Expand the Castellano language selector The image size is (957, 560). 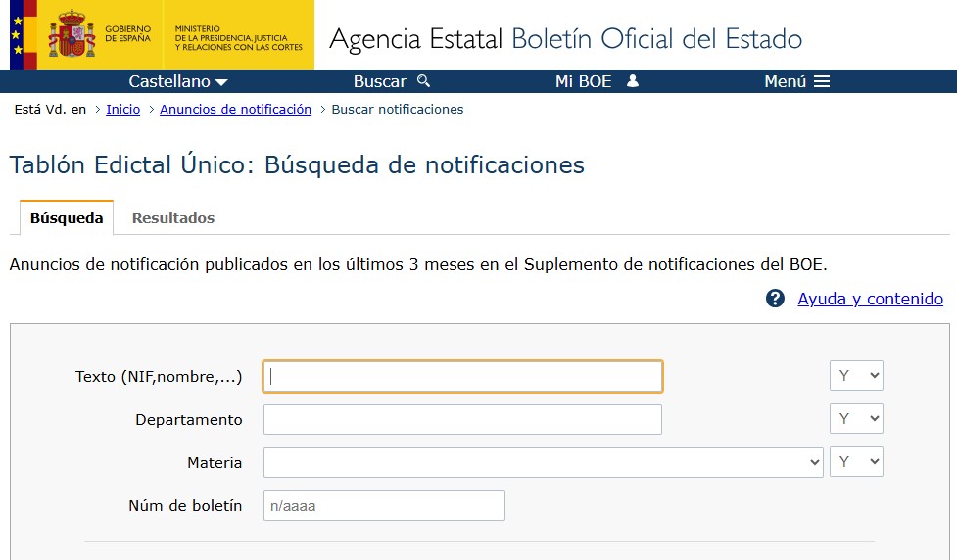(178, 82)
